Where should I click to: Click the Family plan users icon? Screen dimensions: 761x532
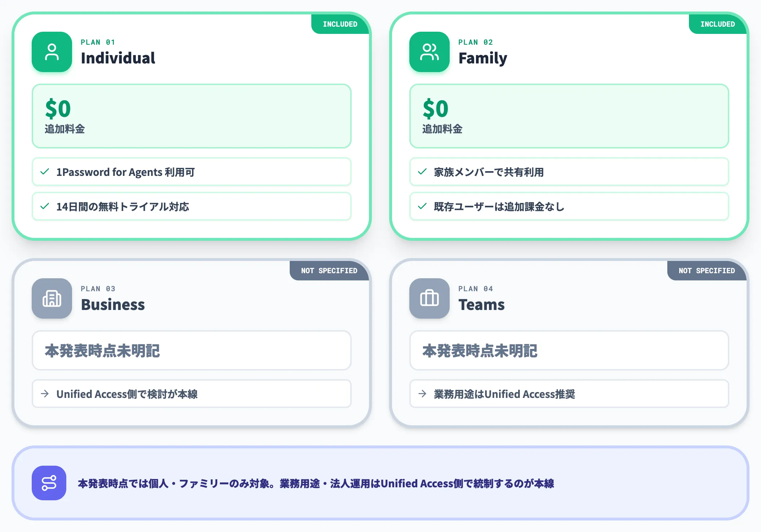[x=430, y=52]
